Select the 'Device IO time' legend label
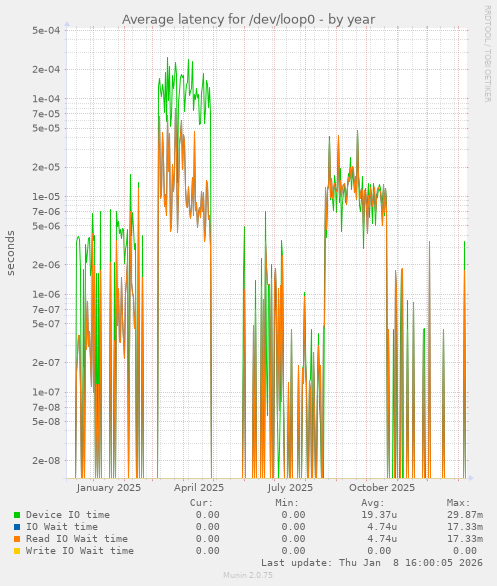Image resolution: width=497 pixels, height=586 pixels. pyautogui.click(x=68, y=515)
